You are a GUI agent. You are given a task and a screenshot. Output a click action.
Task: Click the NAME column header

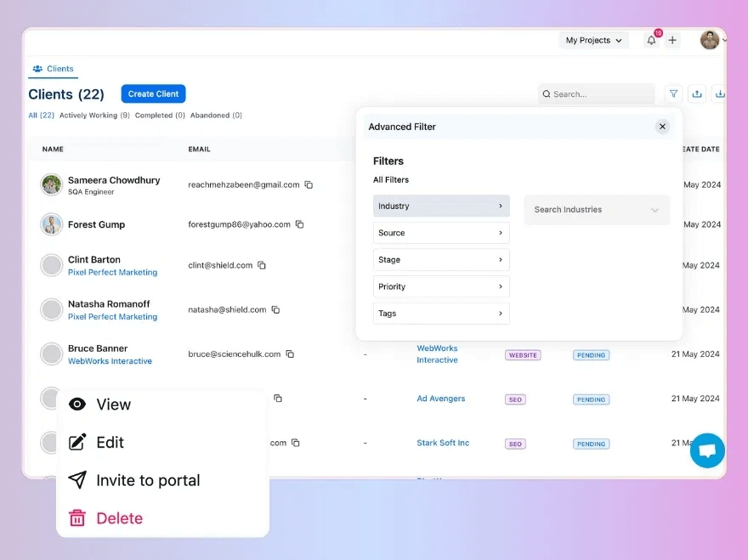click(x=53, y=150)
